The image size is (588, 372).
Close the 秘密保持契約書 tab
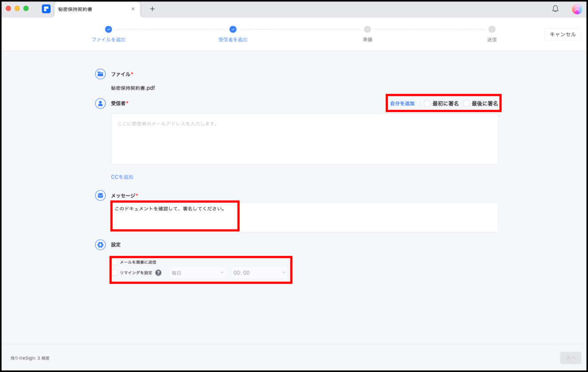coord(133,9)
